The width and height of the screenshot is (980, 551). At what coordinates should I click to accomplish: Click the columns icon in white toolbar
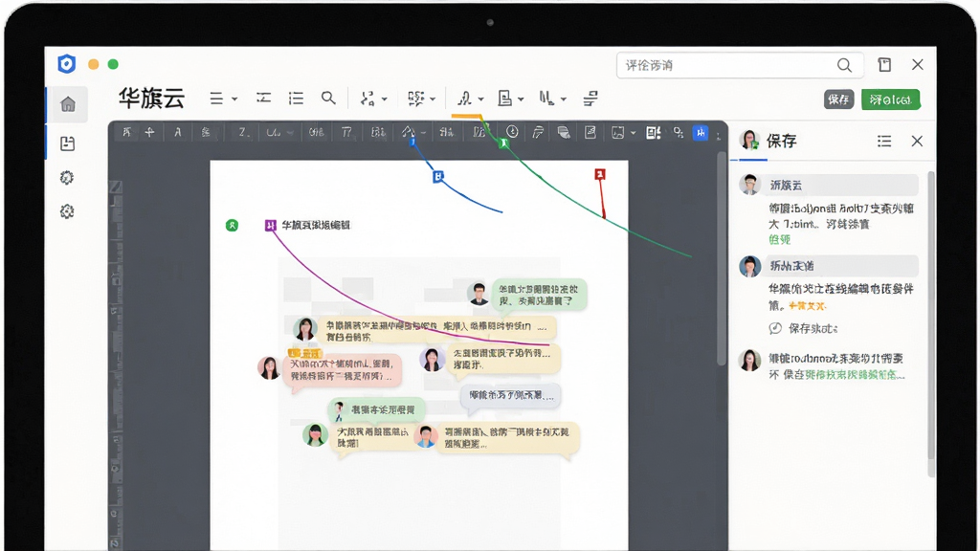546,99
